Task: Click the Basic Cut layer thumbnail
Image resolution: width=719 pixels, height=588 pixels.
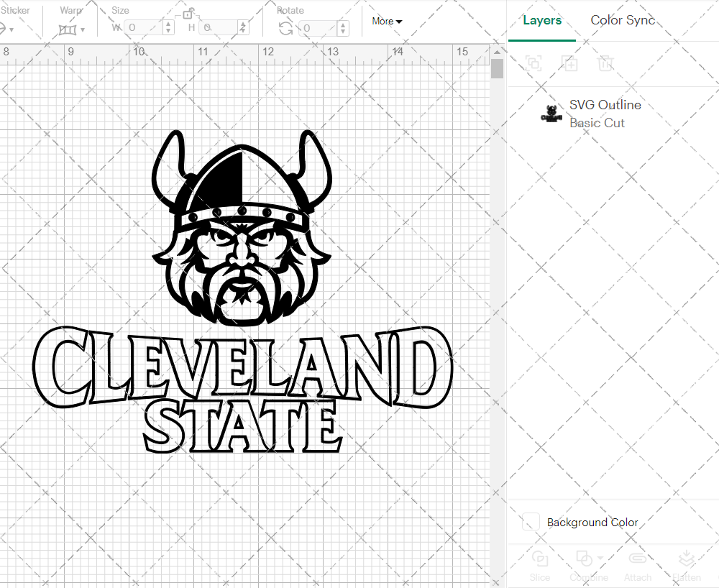Action: 551,113
